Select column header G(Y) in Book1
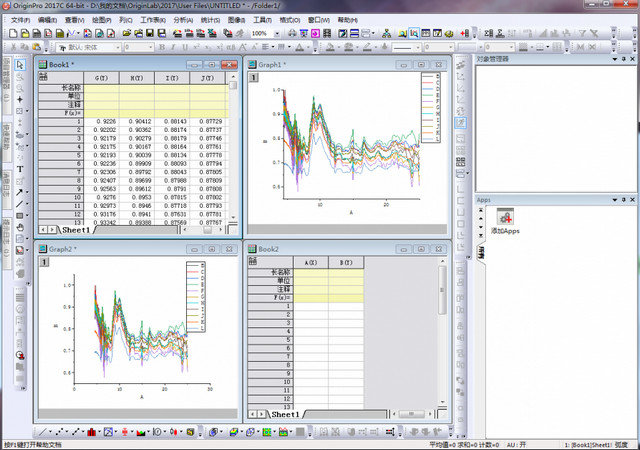The height and width of the screenshot is (450, 640). coord(101,78)
